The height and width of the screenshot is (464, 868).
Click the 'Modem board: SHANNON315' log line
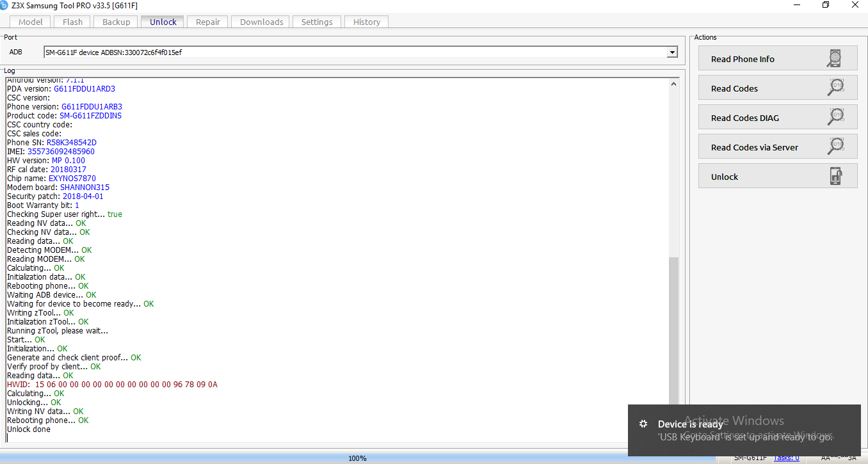point(58,188)
